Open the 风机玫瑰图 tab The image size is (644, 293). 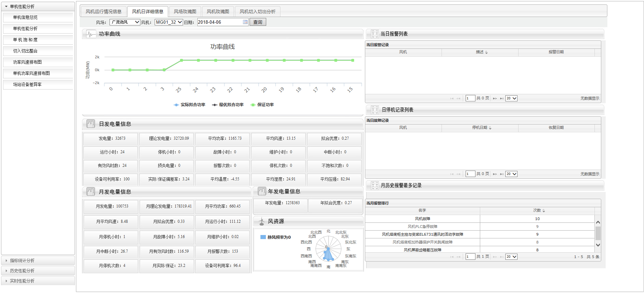[218, 12]
